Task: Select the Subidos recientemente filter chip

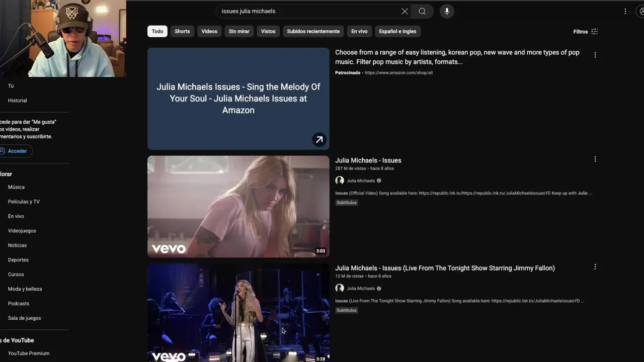Action: [x=313, y=31]
